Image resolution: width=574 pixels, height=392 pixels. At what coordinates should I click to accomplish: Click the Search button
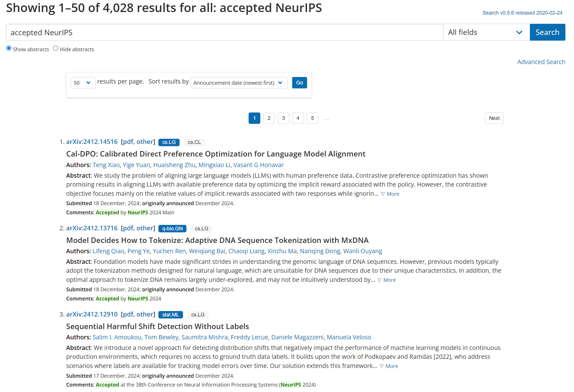(x=547, y=32)
